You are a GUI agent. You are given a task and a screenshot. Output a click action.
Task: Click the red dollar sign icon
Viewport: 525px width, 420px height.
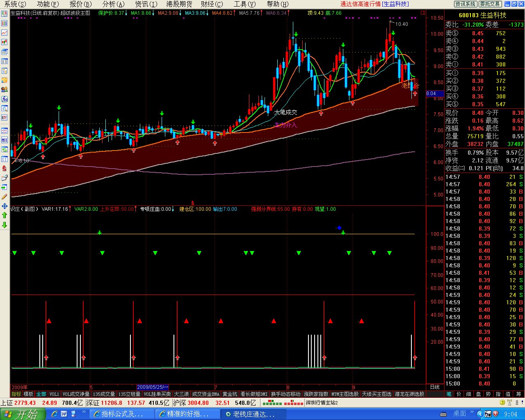tap(5, 168)
